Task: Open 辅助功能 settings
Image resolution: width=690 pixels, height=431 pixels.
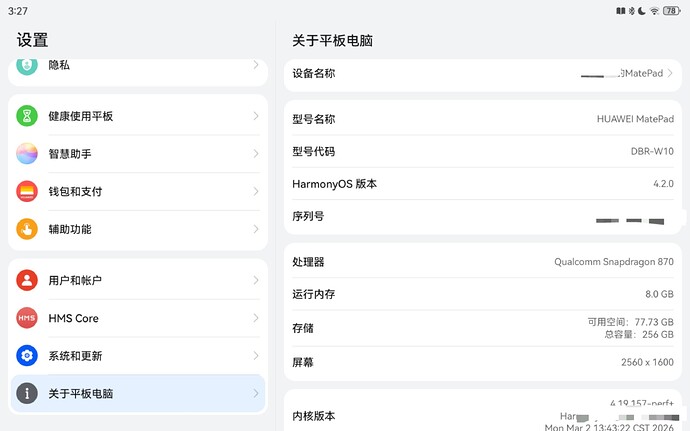Action: 138,229
